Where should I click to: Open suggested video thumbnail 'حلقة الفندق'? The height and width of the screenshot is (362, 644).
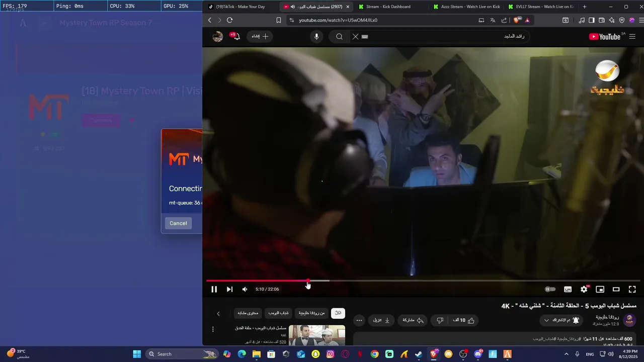[317, 335]
